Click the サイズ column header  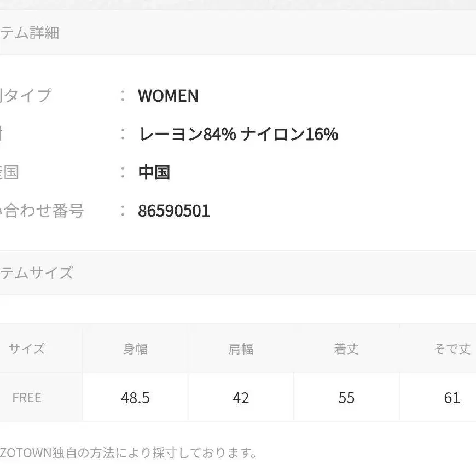26,349
